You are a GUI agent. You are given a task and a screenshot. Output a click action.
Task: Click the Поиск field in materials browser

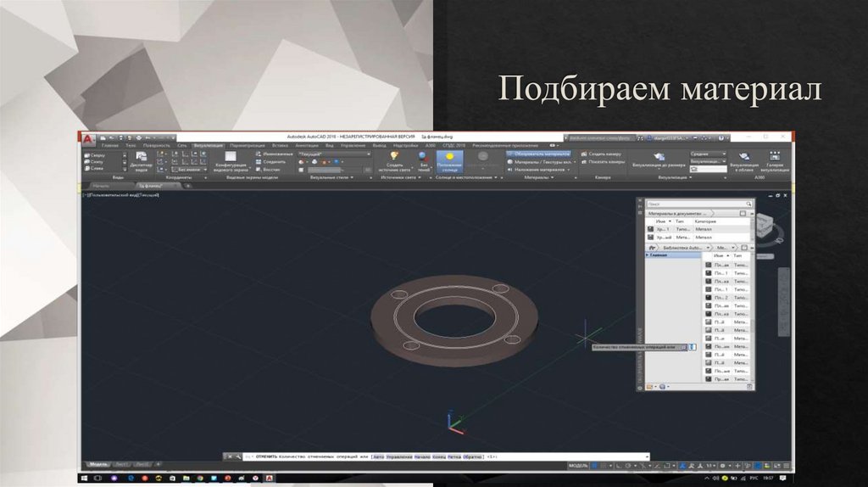[x=695, y=204]
